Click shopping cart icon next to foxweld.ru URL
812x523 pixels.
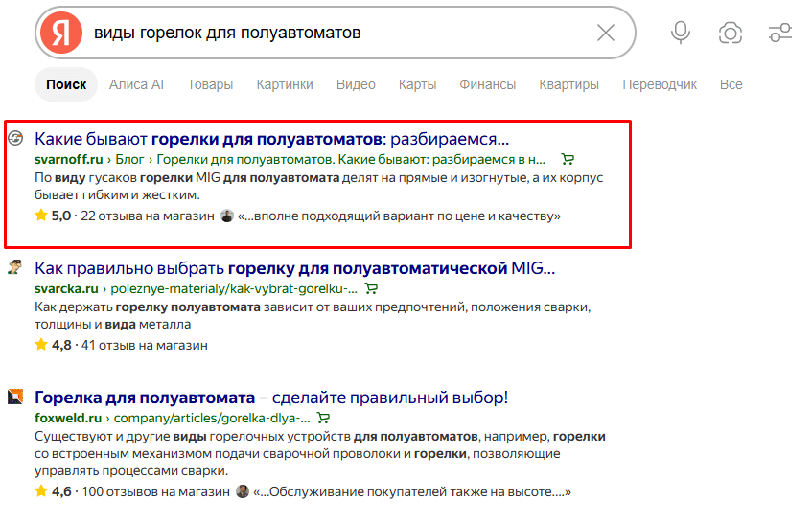[x=323, y=418]
